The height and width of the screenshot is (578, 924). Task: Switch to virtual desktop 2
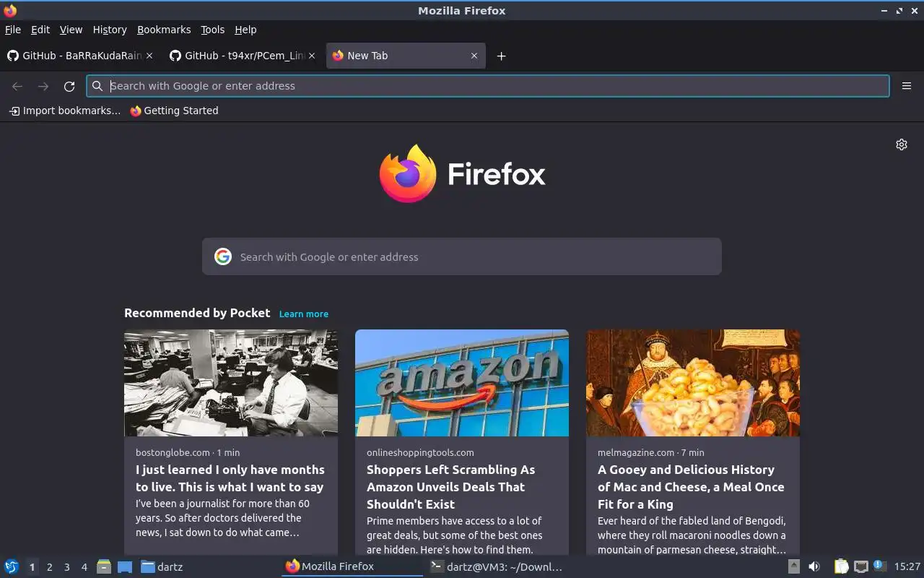[x=50, y=567]
